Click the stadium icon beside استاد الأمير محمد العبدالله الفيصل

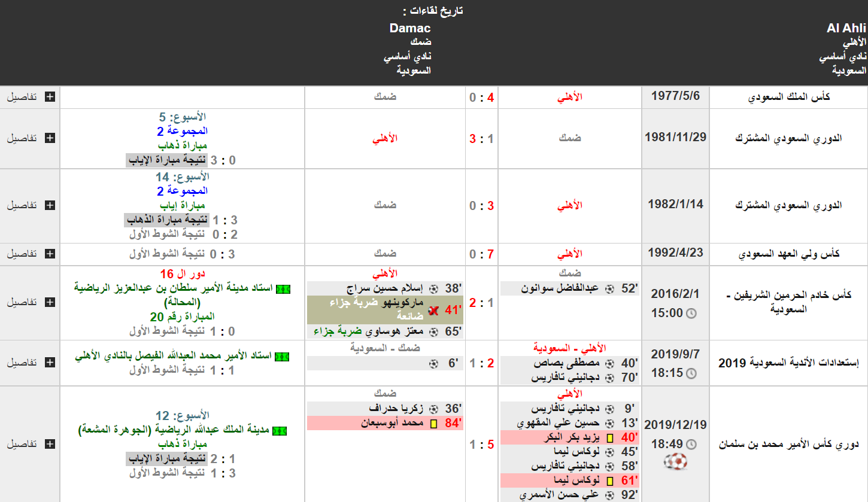coord(282,357)
